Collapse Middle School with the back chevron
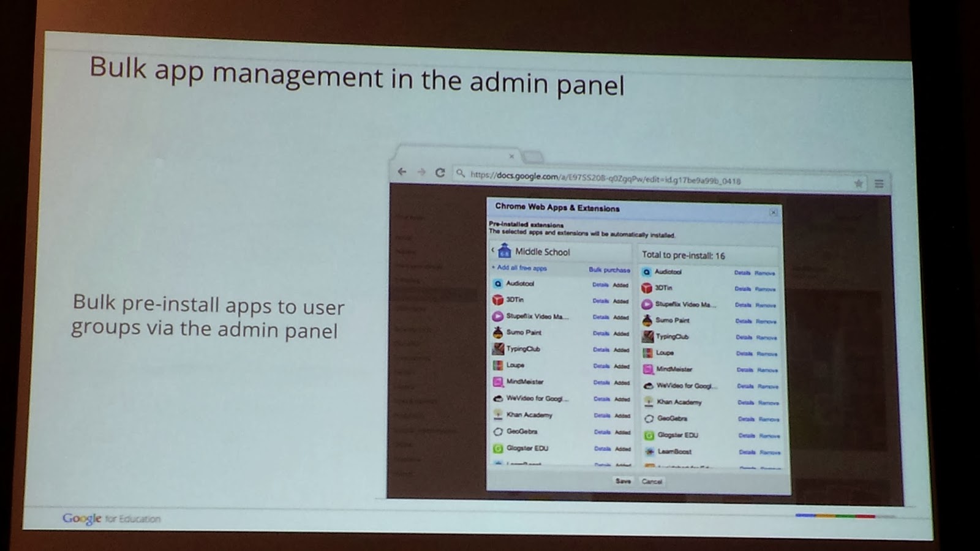980x551 pixels. 492,250
